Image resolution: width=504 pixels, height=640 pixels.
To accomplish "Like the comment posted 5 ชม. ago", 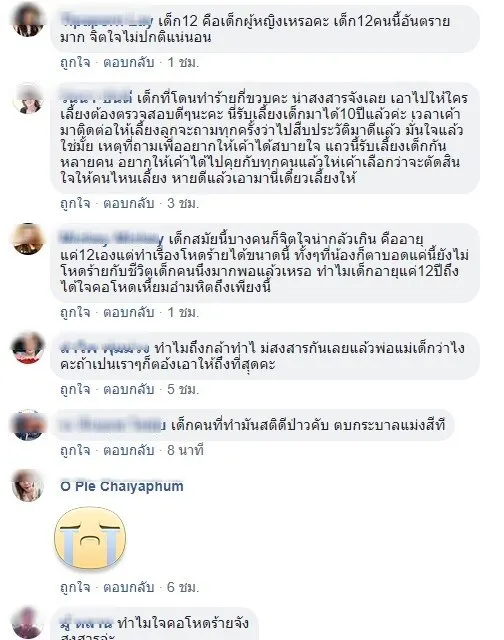I will (x=75, y=389).
